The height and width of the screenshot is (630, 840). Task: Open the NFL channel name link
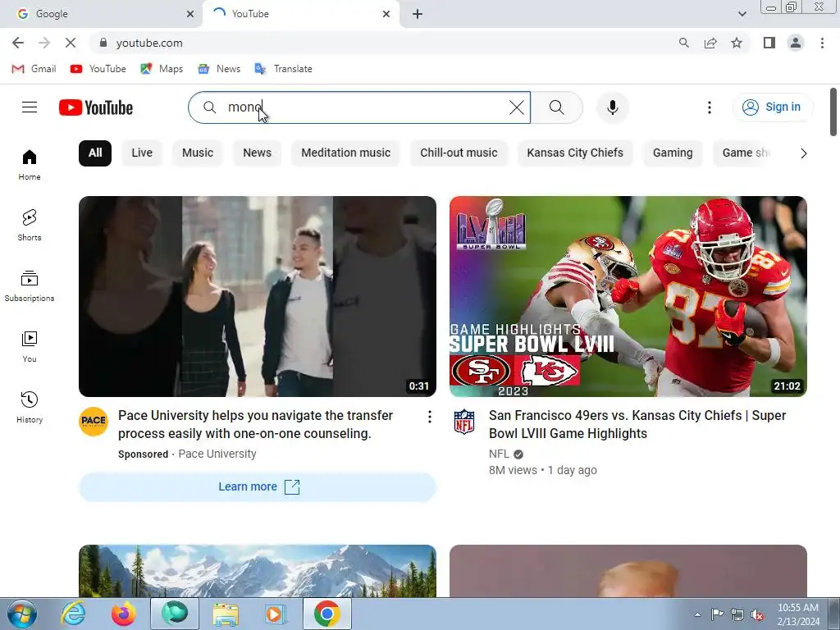tap(499, 454)
